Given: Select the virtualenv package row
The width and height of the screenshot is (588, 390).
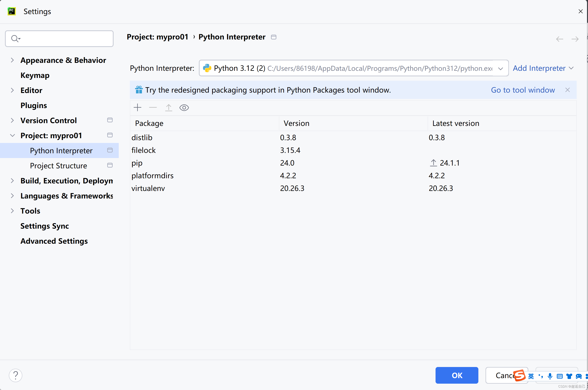Looking at the screenshot, I should [353, 188].
